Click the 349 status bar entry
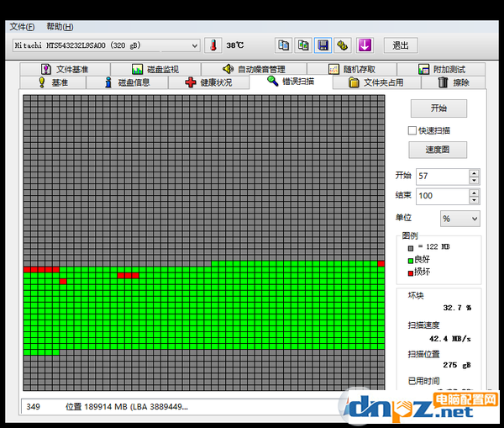The image size is (504, 428). [33, 407]
